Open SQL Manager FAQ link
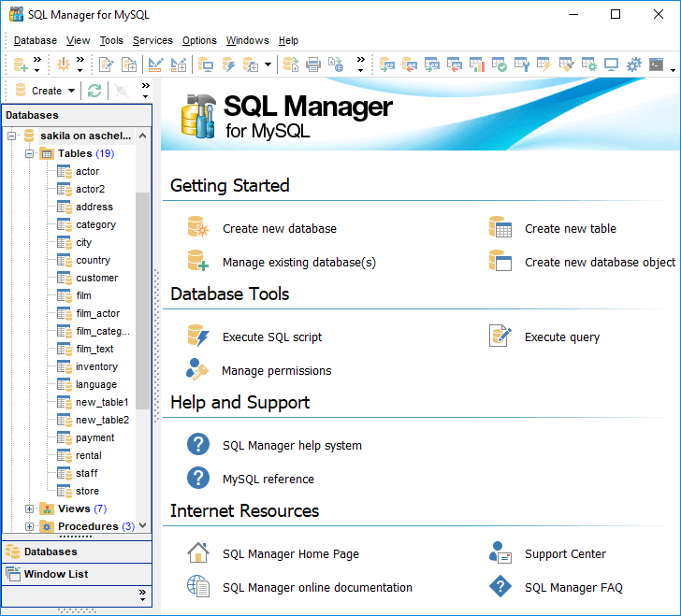The width and height of the screenshot is (681, 616). click(x=573, y=588)
